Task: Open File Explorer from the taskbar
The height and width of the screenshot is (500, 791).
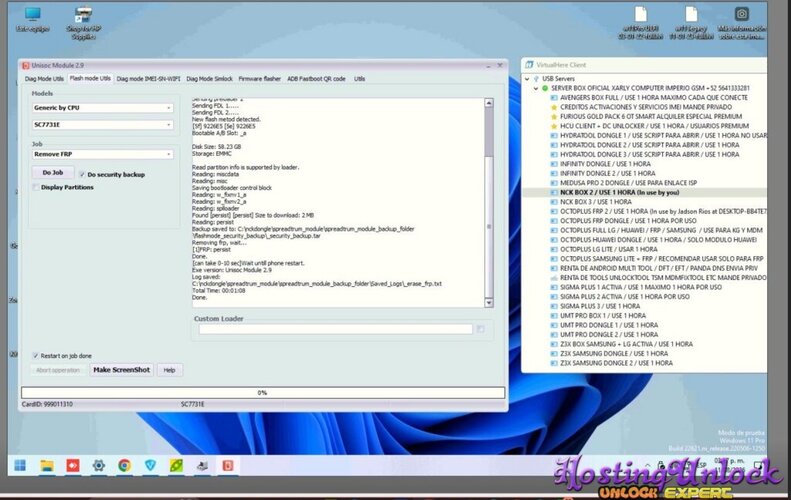Action: point(47,465)
